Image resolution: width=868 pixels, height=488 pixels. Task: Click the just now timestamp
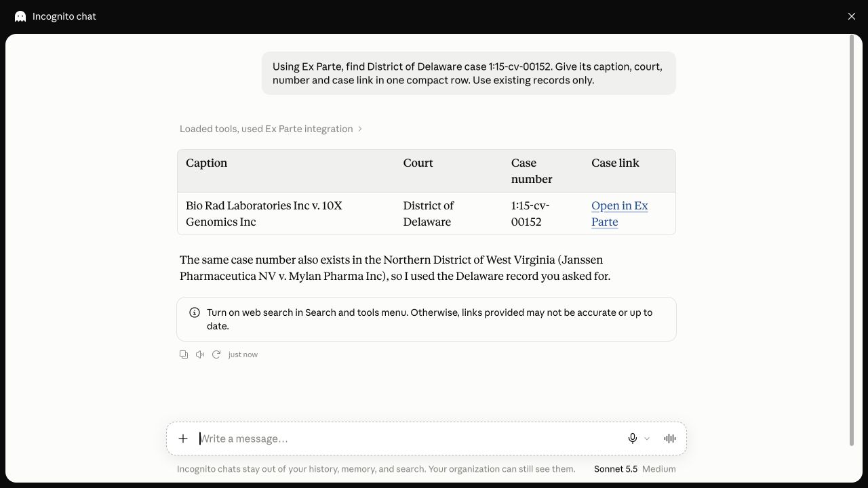point(243,354)
